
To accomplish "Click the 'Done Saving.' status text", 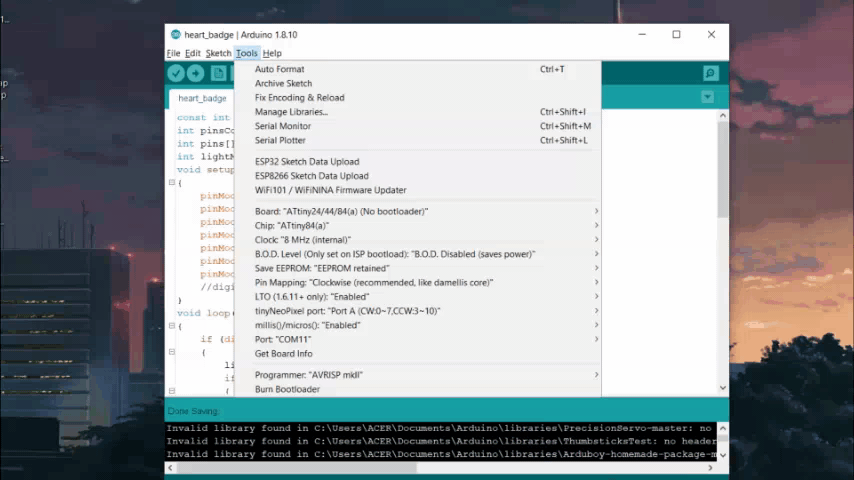I will [x=193, y=411].
